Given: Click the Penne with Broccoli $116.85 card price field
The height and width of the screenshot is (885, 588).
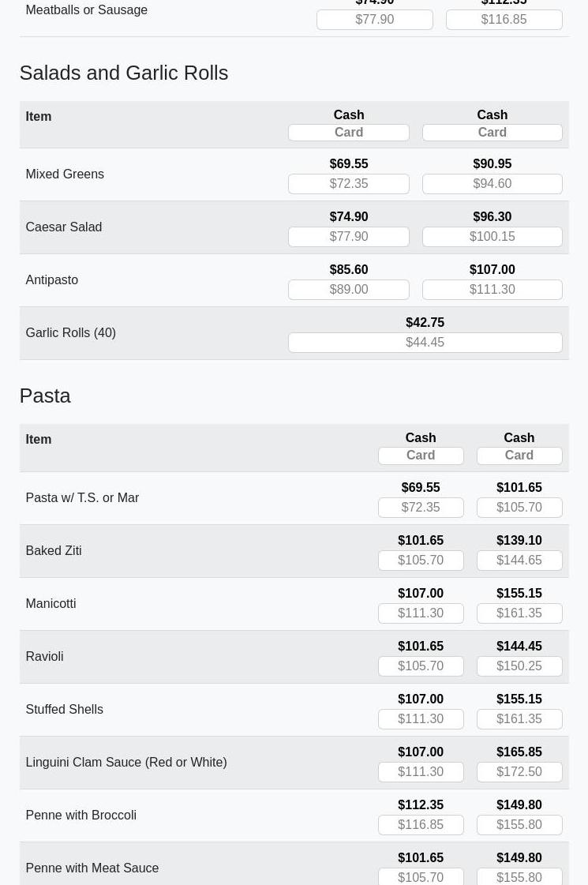Looking at the screenshot, I should click(421, 825).
